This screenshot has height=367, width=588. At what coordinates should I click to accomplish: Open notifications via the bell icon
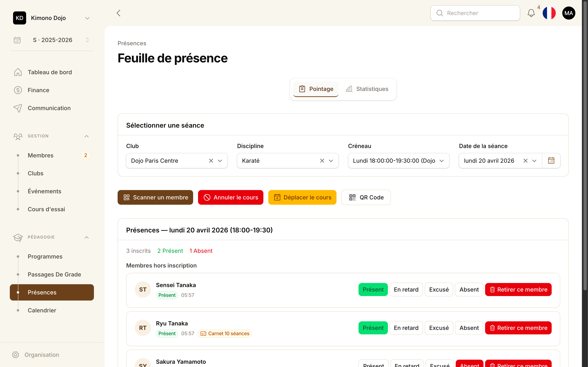(x=532, y=13)
